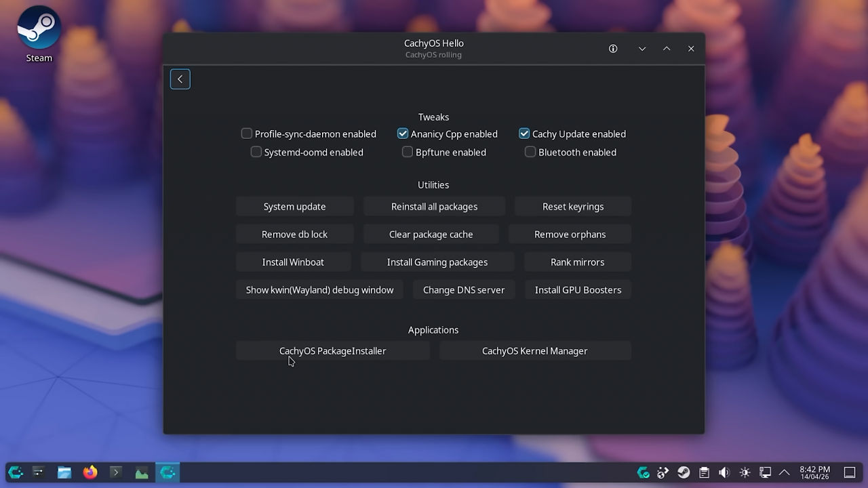Disable Ananicy Cpp checkbox
Screen dimensions: 868x488
pyautogui.click(x=403, y=134)
